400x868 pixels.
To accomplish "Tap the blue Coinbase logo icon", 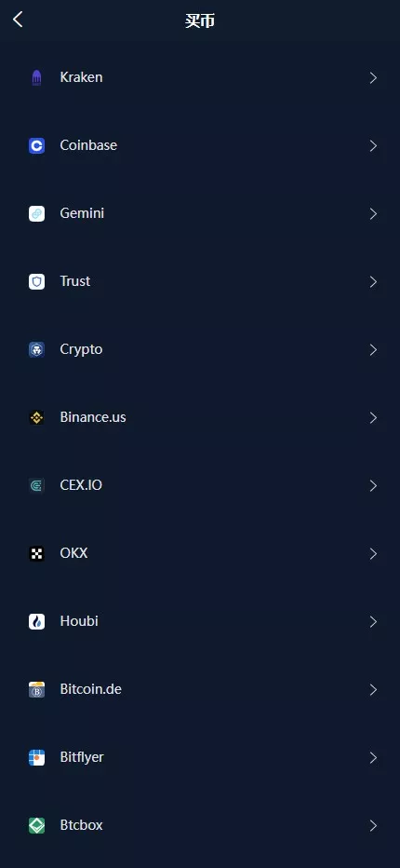I will (36, 145).
